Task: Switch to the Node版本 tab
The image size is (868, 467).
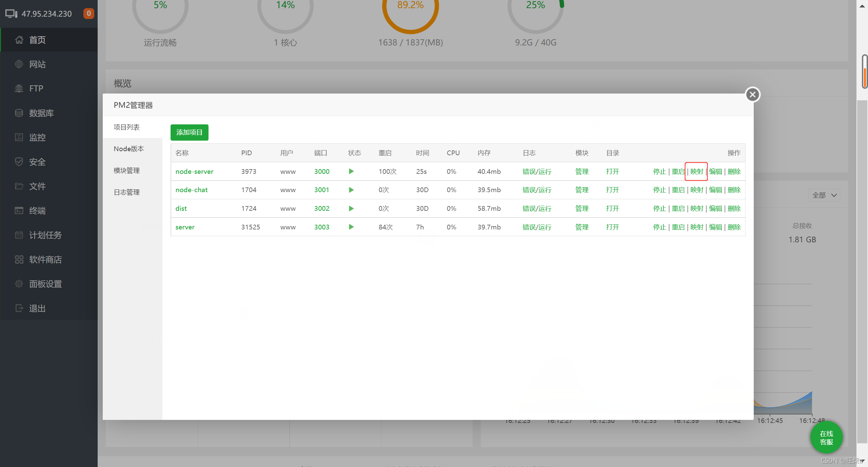Action: (x=129, y=149)
